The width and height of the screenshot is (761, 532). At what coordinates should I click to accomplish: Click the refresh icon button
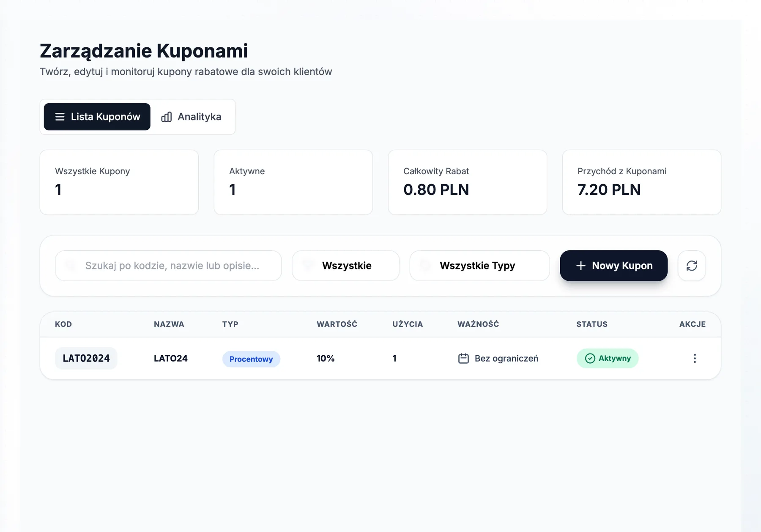click(x=692, y=266)
